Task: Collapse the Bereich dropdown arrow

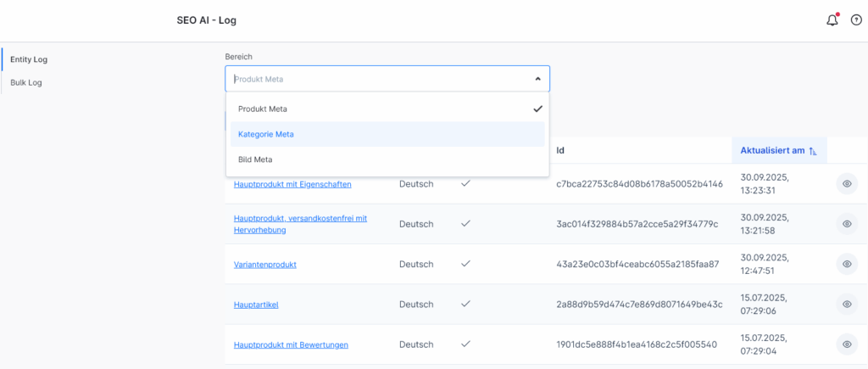Action: pos(537,79)
